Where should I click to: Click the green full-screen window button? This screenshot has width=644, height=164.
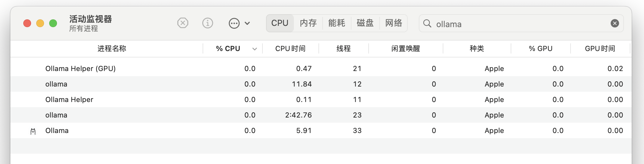tap(53, 23)
